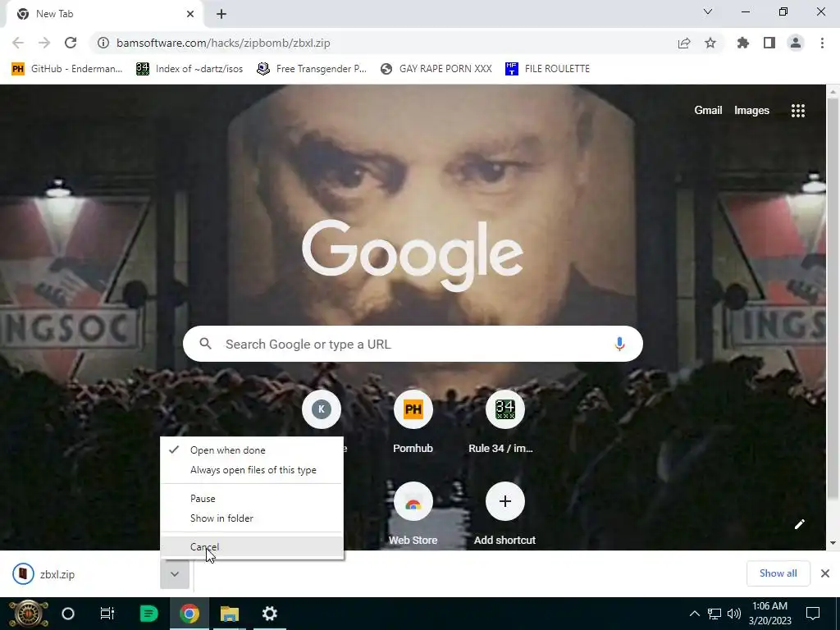Click the Show all downloads button
The height and width of the screenshot is (630, 840).
tap(778, 573)
